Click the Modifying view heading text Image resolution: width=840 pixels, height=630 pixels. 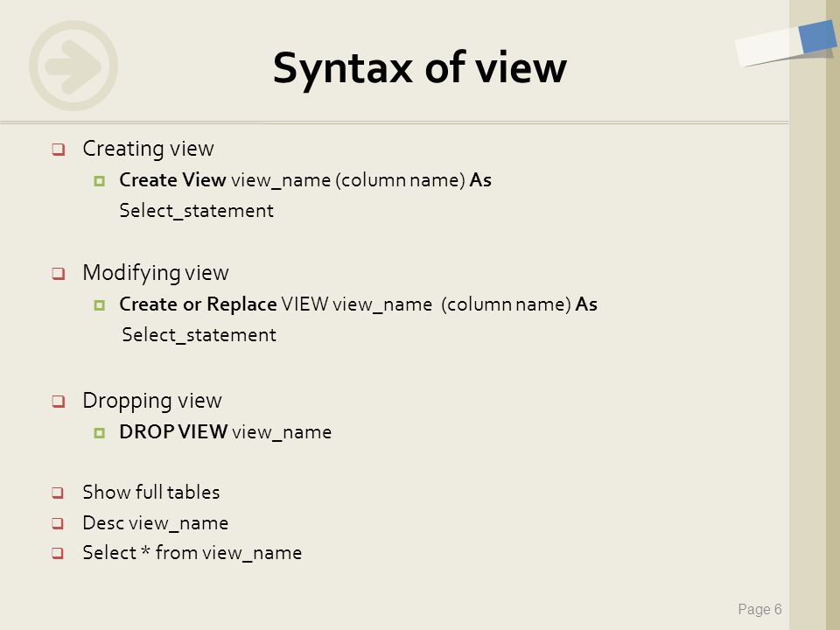coord(156,273)
